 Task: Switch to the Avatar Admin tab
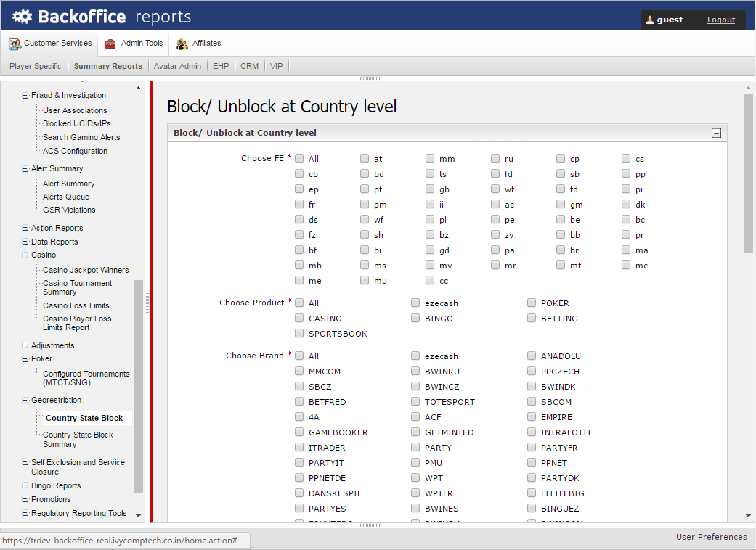pyautogui.click(x=177, y=66)
